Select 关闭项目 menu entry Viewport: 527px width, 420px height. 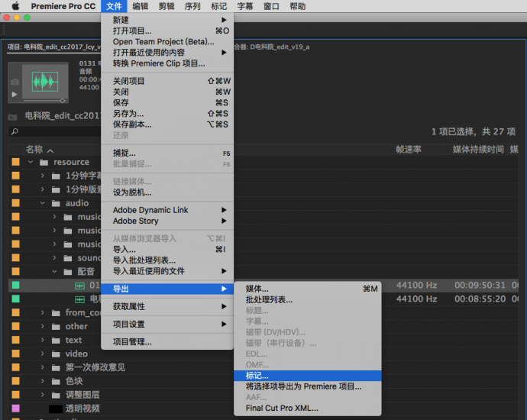coord(167,81)
